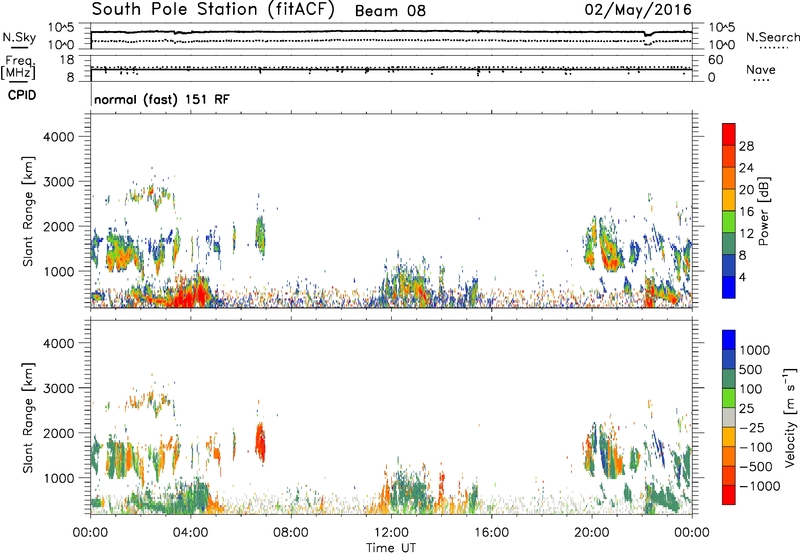Click the "10^0" tick beside N.Search

[721, 45]
